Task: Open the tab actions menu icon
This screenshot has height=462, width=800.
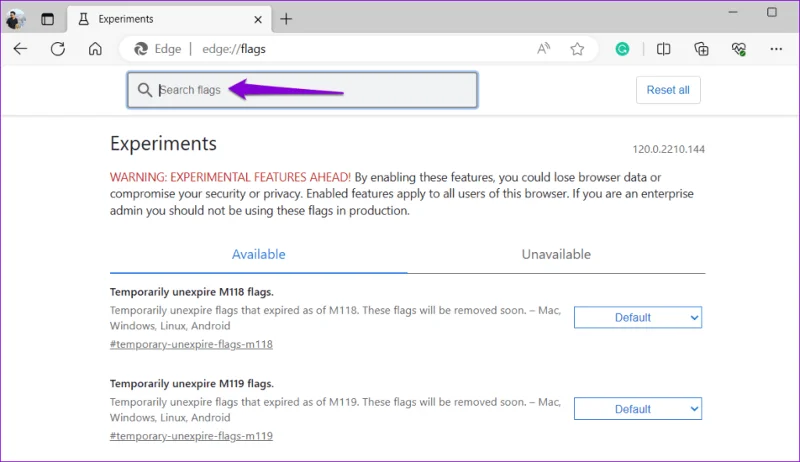Action: (x=47, y=19)
